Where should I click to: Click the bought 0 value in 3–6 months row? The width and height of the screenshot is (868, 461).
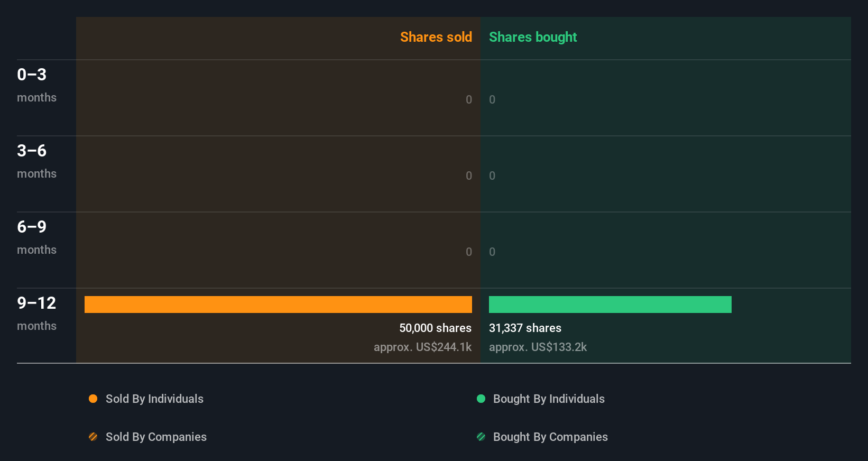[492, 176]
